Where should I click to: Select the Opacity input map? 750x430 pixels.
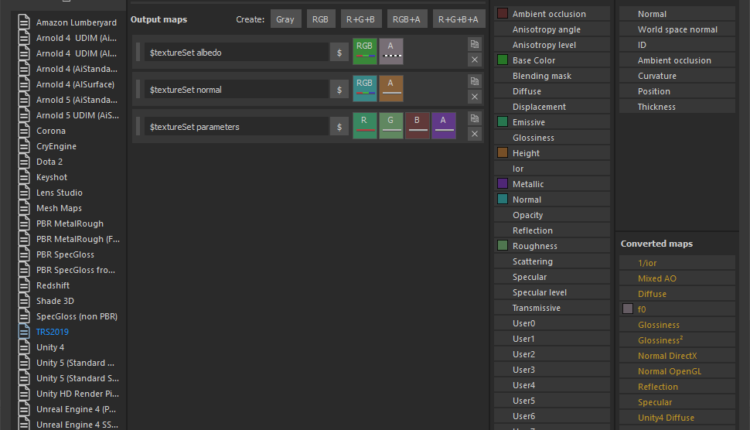click(x=552, y=215)
